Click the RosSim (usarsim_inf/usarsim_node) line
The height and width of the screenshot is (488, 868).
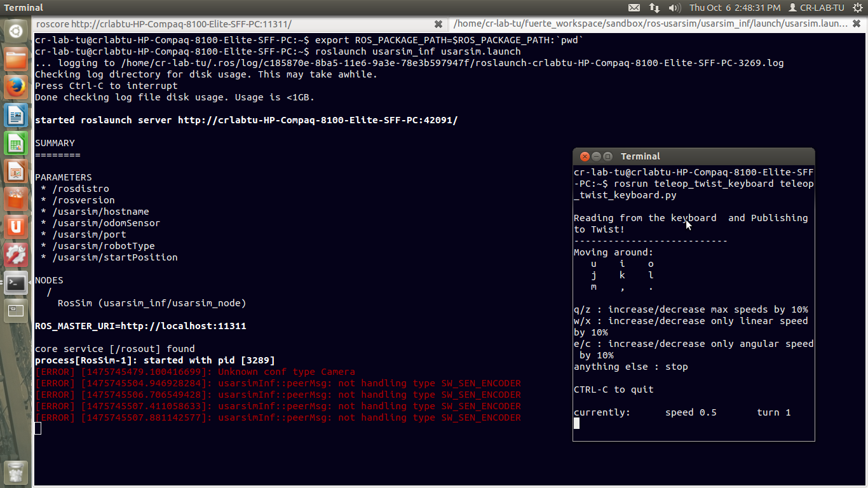(x=152, y=303)
